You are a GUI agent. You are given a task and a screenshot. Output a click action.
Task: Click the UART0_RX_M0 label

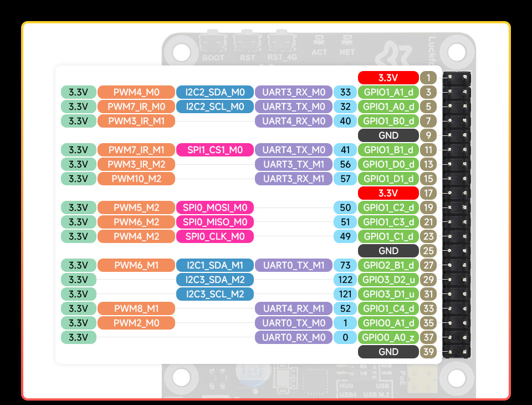pos(294,337)
